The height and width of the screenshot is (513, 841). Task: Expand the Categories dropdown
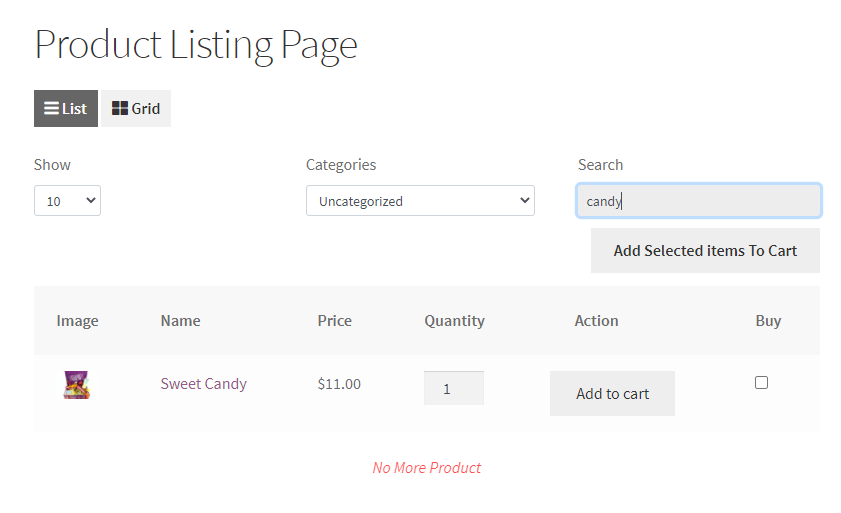(x=420, y=201)
